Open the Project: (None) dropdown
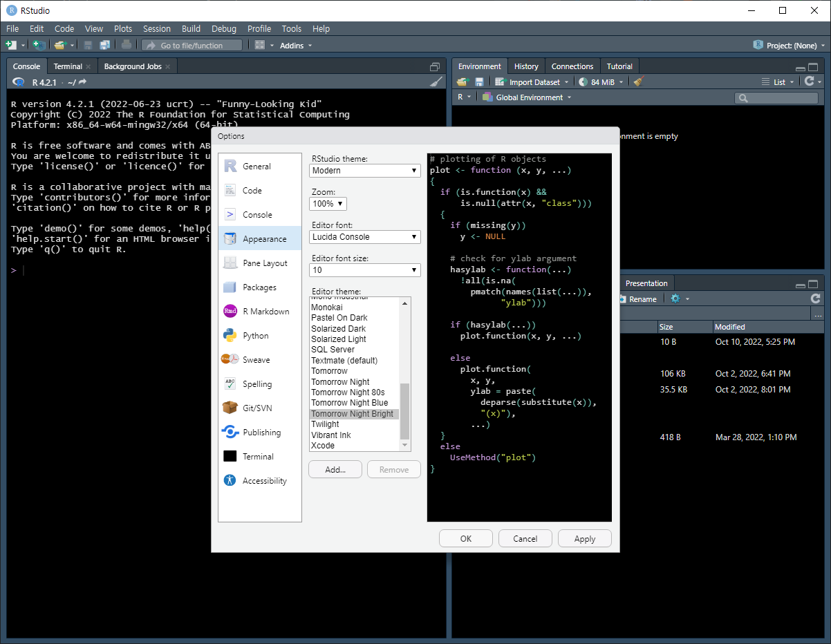The height and width of the screenshot is (644, 831). click(x=790, y=45)
